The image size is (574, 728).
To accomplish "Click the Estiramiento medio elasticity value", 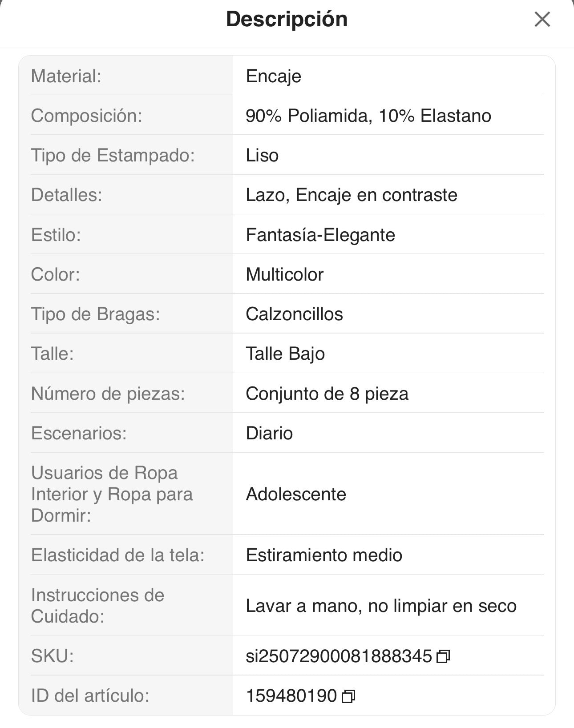I will click(x=323, y=555).
